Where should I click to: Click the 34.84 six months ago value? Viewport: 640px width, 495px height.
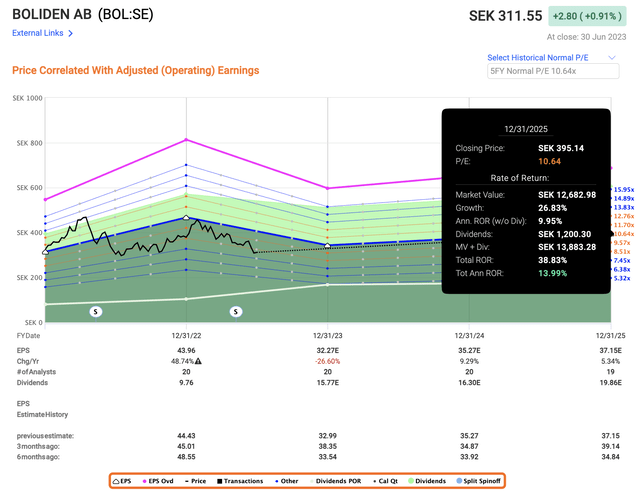tap(610, 457)
